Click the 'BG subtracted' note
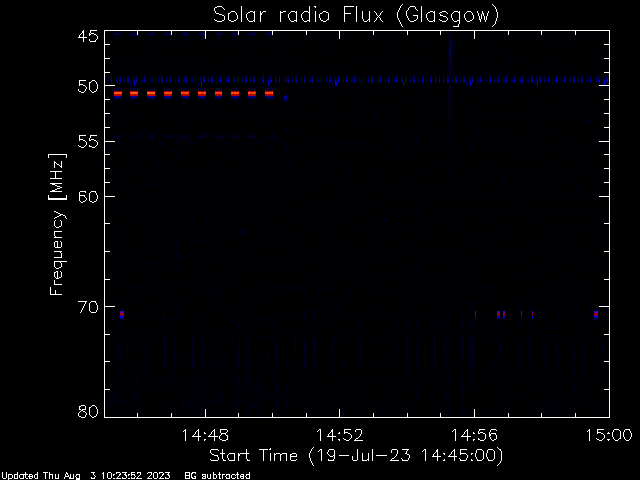This screenshot has height=480, width=640. coord(218,476)
